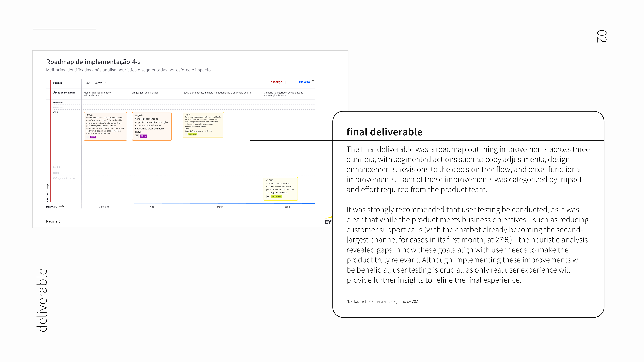Click the 'Muito alto' impact axis label
Screen dimensions: 644x362
(104, 207)
